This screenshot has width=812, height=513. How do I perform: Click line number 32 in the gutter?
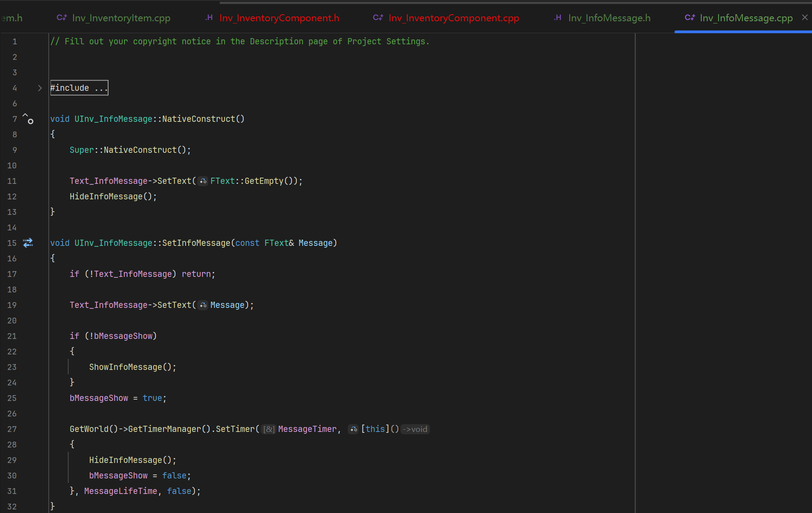coord(12,506)
